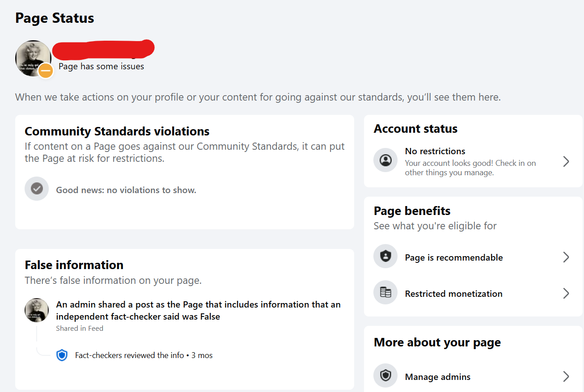Click the page avatar beside the false information post
The image size is (584, 392).
click(37, 310)
